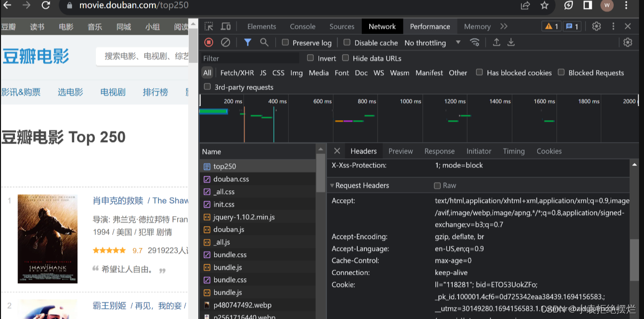
Task: Filter requests by Img type
Action: coord(297,73)
